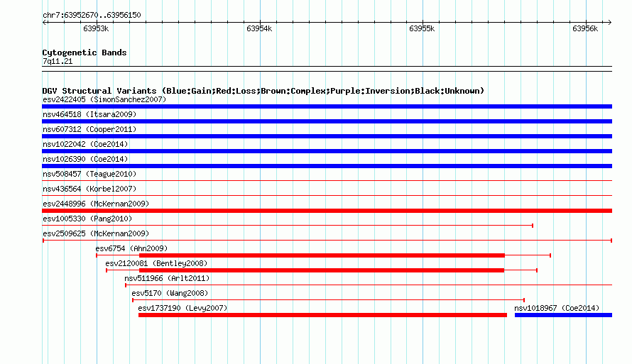Image resolution: width=632 pixels, height=364 pixels.
Task: Click the left arrow on the ruler
Action: pyautogui.click(x=44, y=23)
